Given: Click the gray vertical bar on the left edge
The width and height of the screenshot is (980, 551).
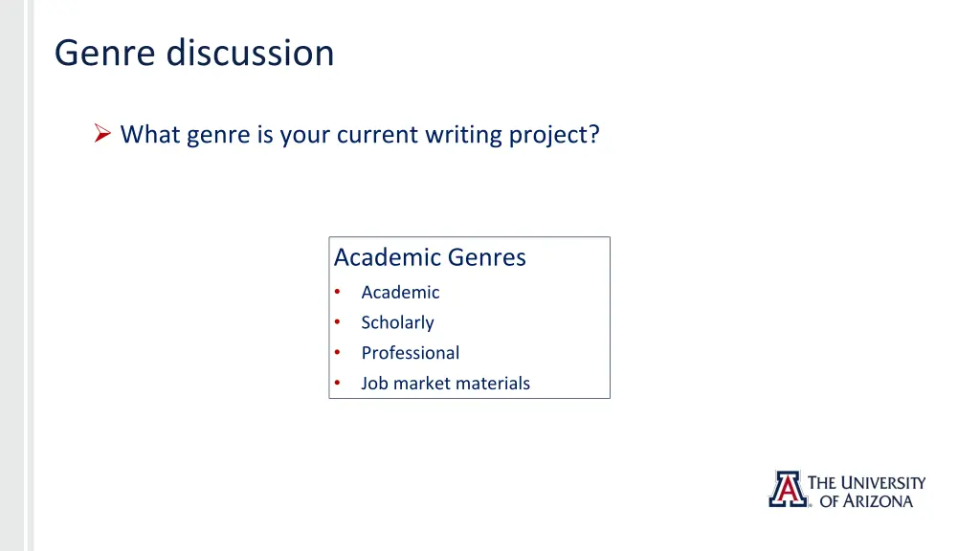Looking at the screenshot, I should 12,275.
